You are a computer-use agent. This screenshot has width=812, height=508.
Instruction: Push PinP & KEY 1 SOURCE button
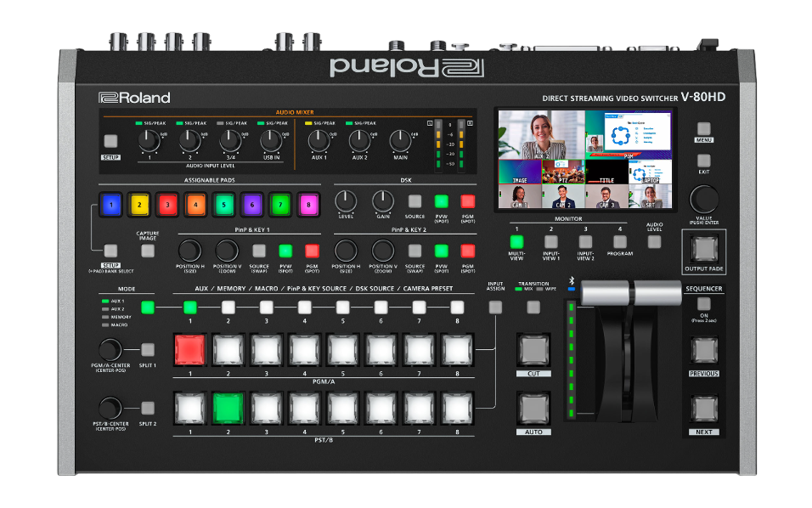pos(259,251)
